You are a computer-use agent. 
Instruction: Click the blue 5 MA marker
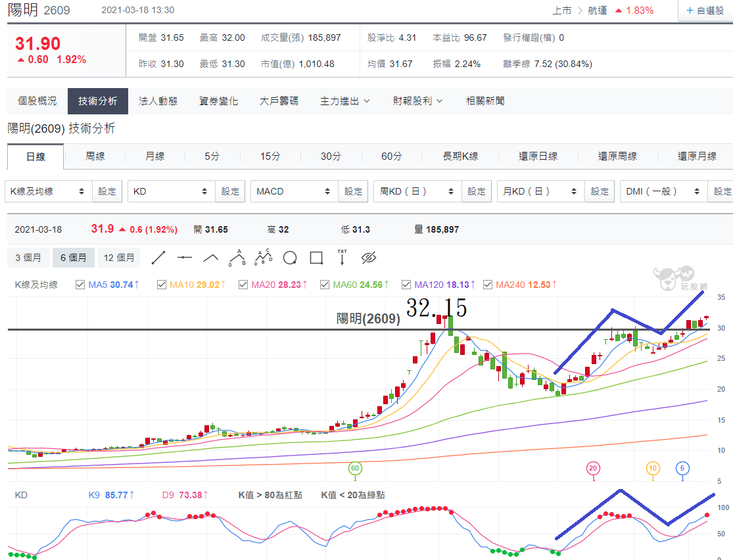tap(682, 469)
